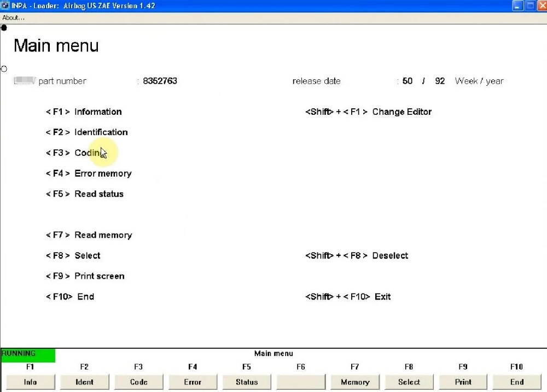
Task: Click the release date label
Action: pos(316,81)
